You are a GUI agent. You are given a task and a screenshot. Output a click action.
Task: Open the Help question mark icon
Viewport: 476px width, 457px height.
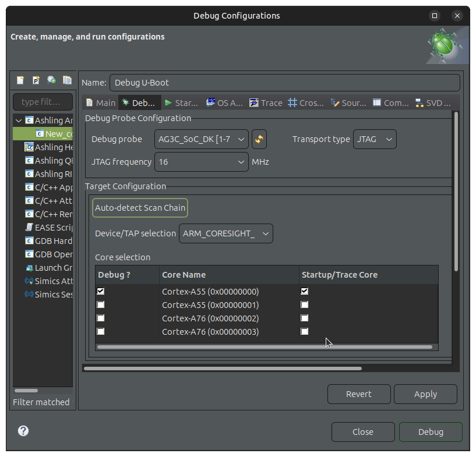coord(23,431)
